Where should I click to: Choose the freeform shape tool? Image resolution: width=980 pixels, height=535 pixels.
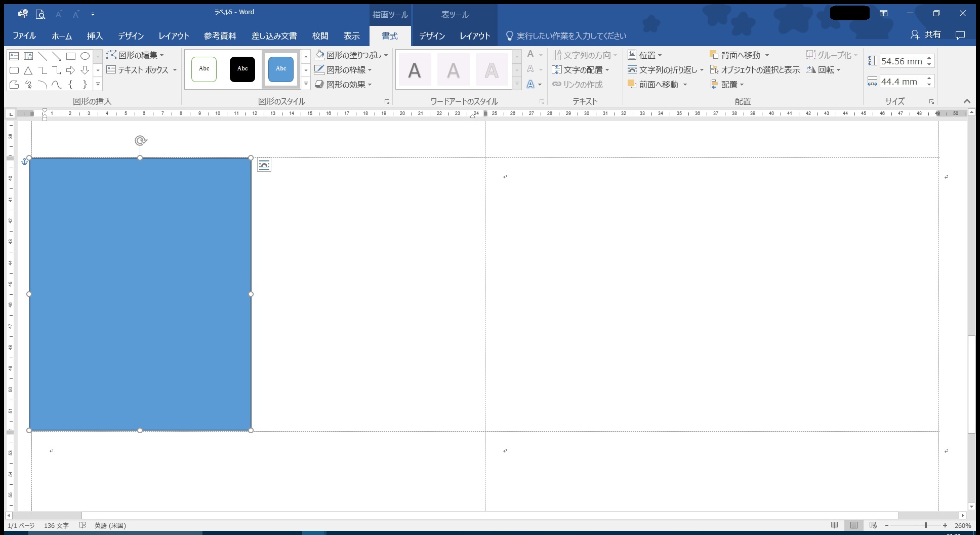tap(14, 85)
